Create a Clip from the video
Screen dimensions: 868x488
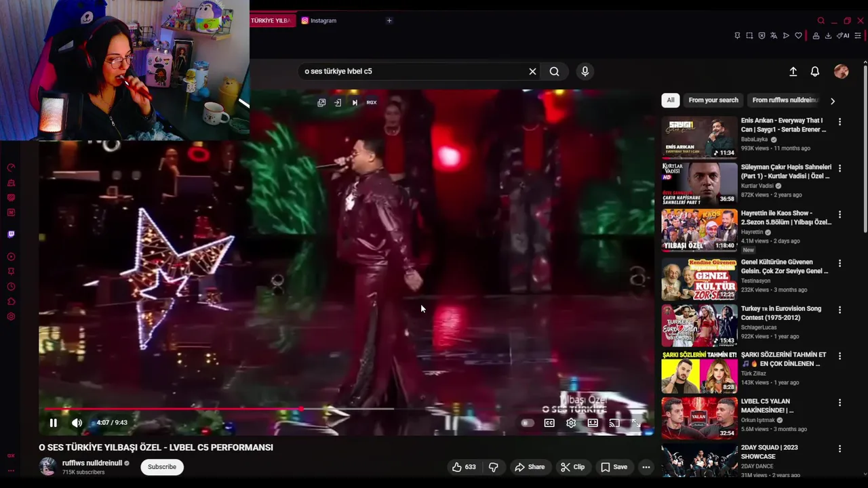pos(572,467)
